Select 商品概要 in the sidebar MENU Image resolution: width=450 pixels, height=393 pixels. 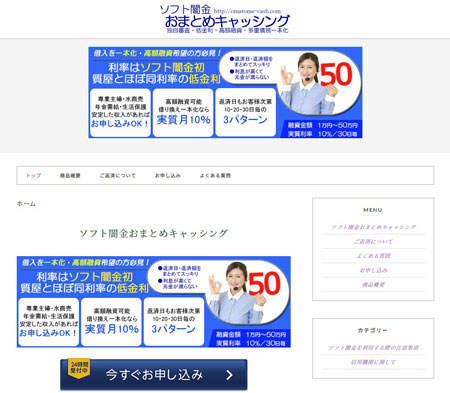coord(373,285)
